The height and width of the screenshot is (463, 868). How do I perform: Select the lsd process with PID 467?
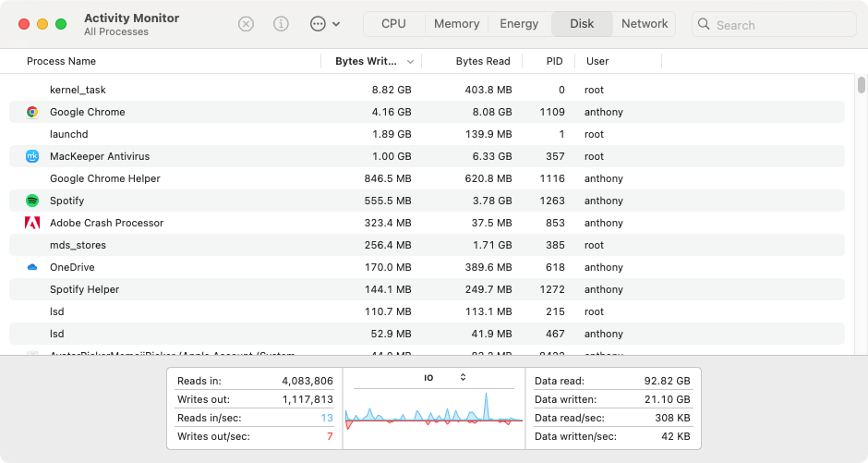pos(427,334)
